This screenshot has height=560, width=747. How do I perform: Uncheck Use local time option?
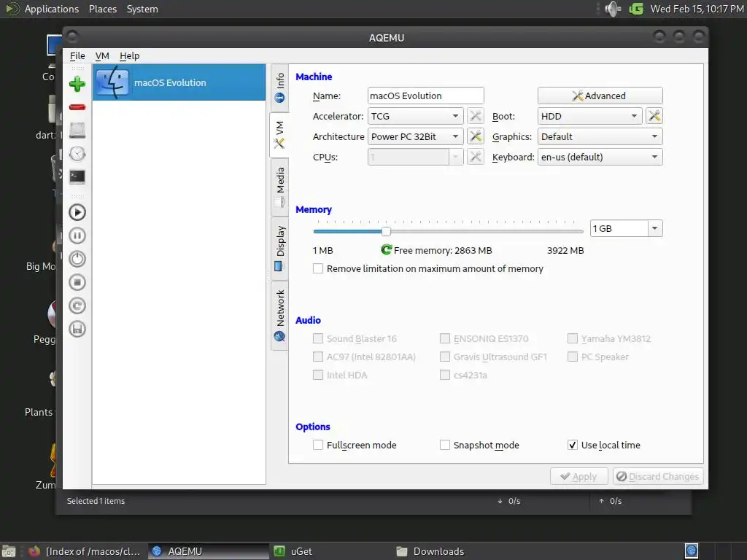572,445
